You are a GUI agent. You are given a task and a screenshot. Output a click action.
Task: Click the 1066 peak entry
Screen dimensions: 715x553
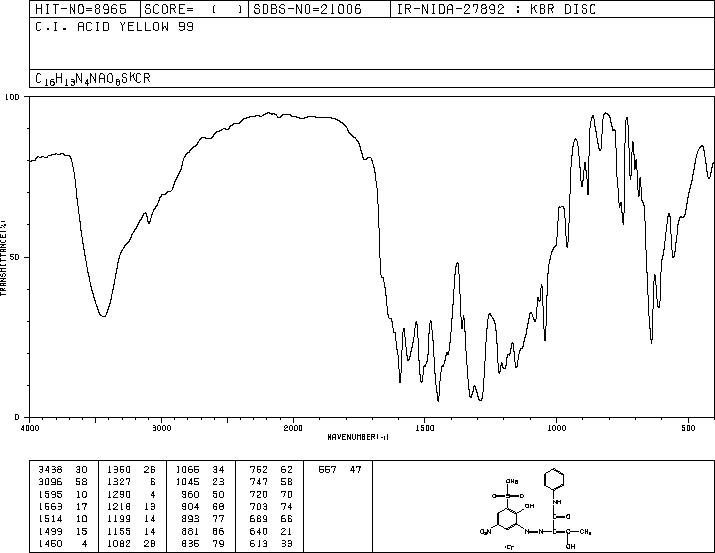[200, 470]
